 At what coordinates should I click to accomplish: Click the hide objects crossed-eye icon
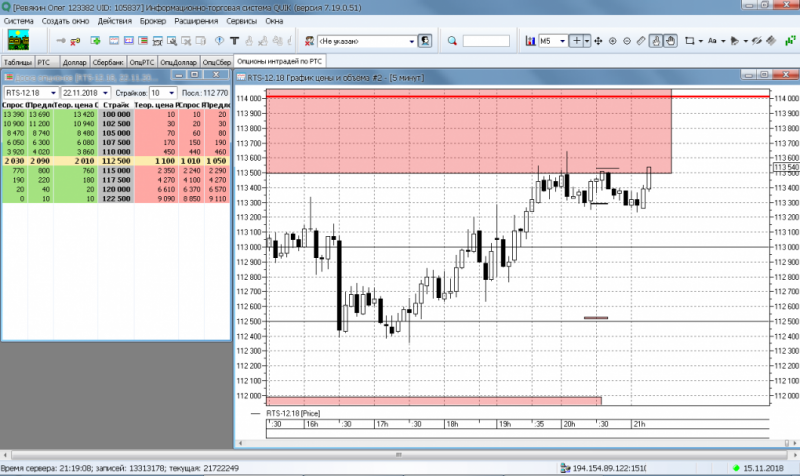[756, 41]
